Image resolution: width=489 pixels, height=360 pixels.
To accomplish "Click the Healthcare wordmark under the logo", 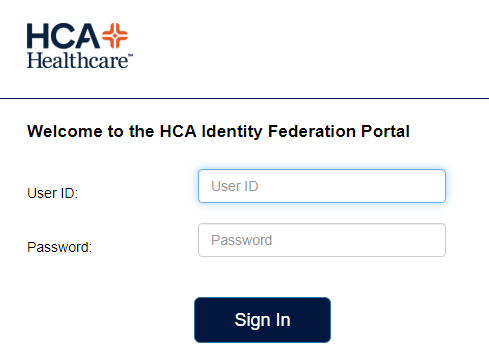I will [x=78, y=60].
